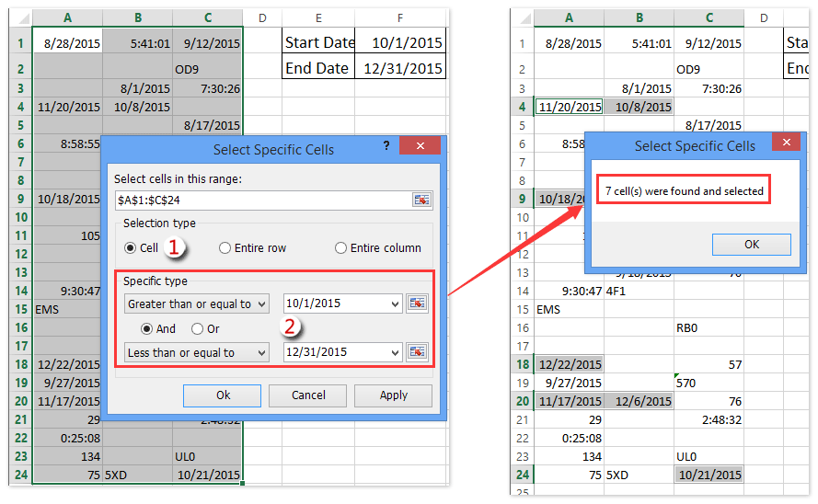Select the And condition radio button
This screenshot has width=818, height=504.
coord(147,328)
